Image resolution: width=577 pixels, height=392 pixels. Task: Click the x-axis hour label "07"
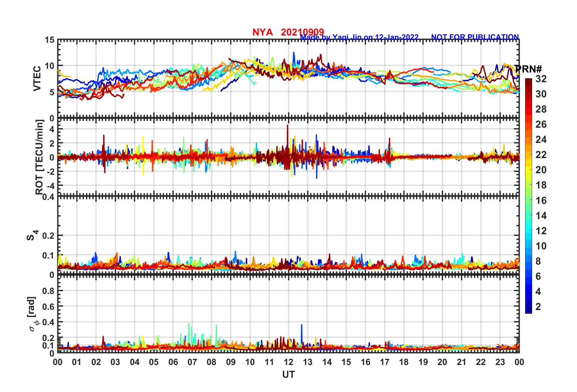point(192,362)
